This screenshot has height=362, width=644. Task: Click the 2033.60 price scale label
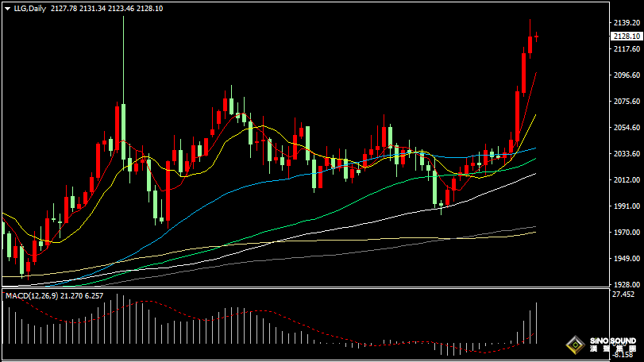(x=627, y=154)
